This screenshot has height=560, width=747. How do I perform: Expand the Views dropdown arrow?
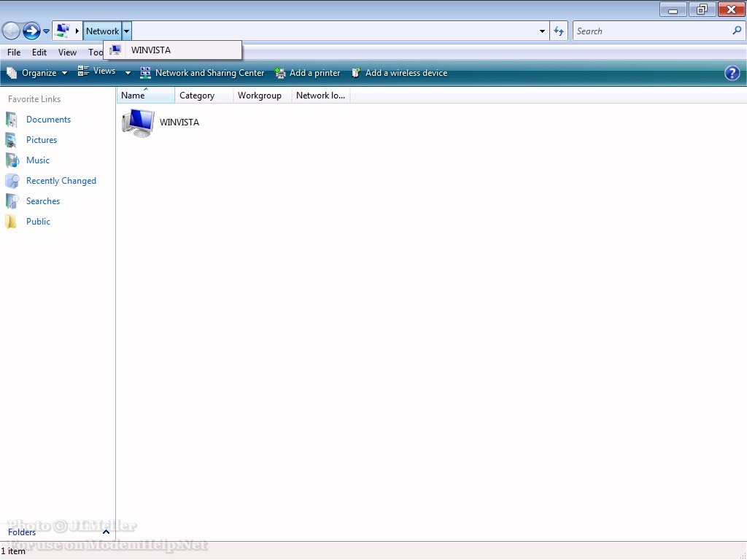(128, 73)
